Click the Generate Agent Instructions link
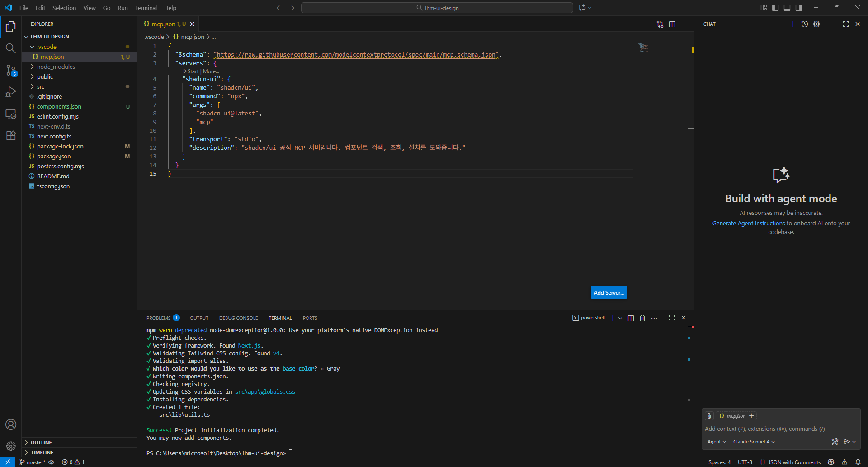This screenshot has height=467, width=868. tap(748, 224)
